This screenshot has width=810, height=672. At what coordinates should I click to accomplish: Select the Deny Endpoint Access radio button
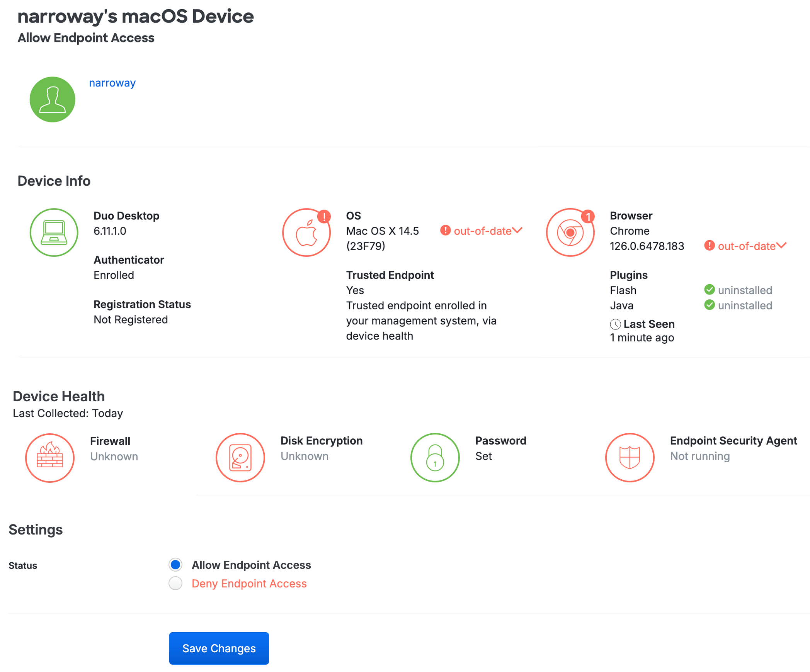(x=175, y=584)
